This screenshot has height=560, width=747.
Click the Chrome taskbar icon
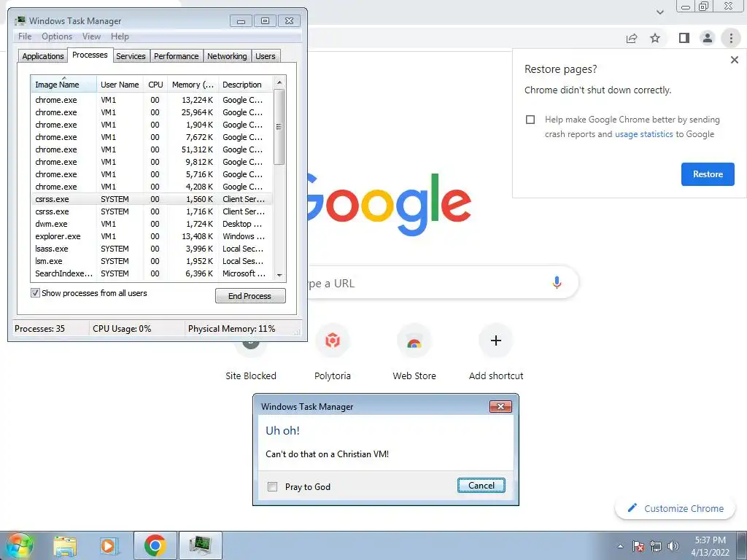(x=155, y=545)
